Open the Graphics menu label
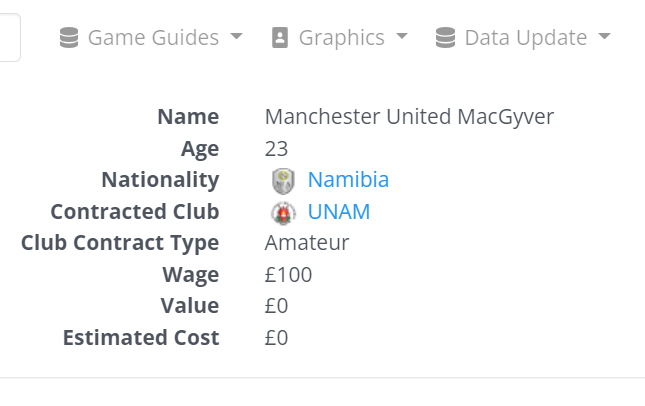 (x=341, y=38)
